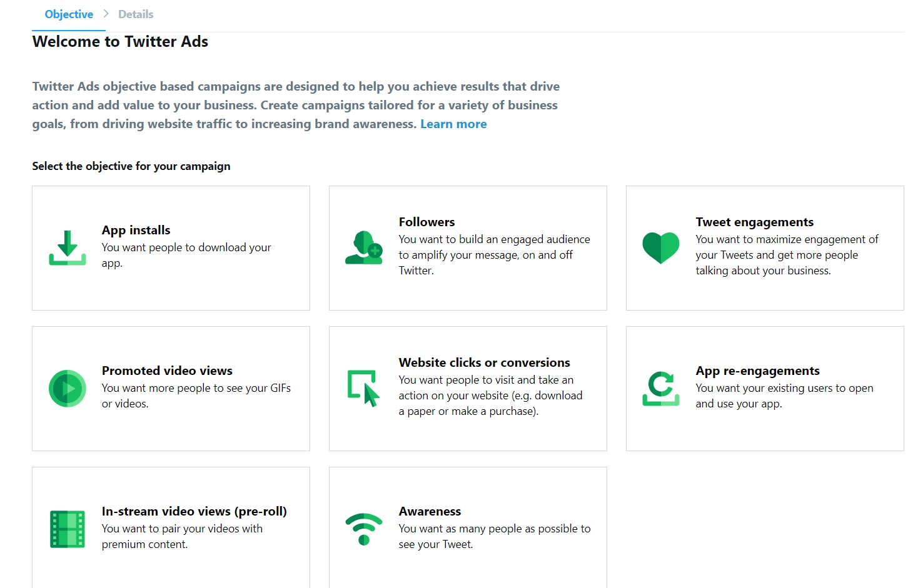Viewport: 913px width, 588px height.
Task: Click the Followers person-plus icon
Action: pos(364,247)
